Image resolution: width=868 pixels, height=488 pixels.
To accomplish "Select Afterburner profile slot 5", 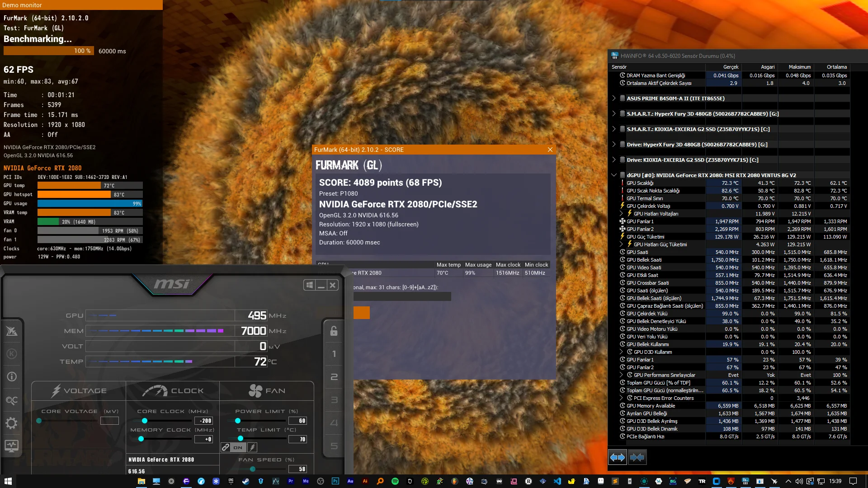I will 334,446.
